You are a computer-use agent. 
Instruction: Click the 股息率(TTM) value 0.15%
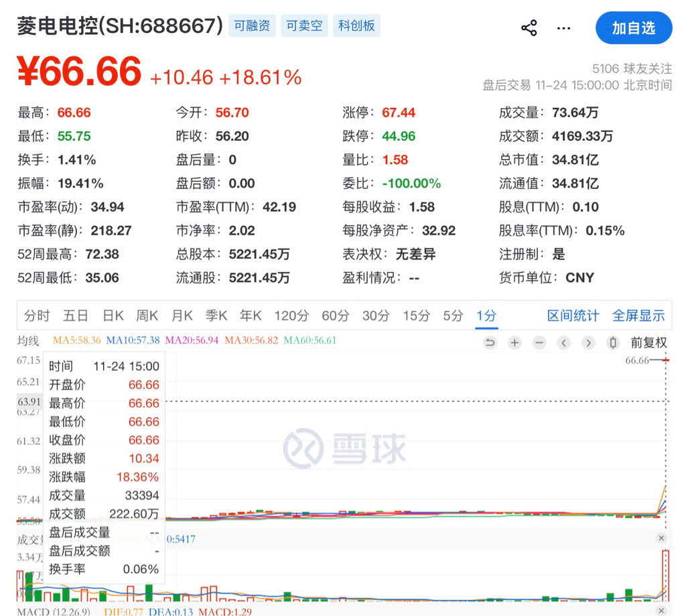605,231
